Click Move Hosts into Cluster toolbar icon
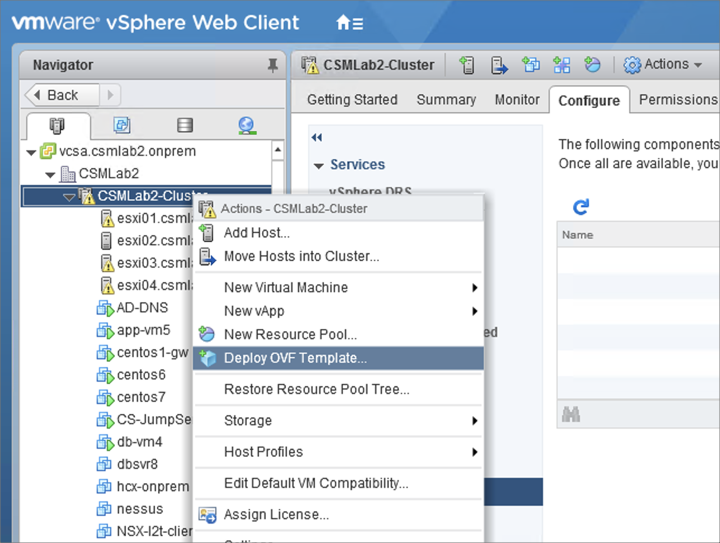Screen dimensions: 720x543 click(499, 65)
